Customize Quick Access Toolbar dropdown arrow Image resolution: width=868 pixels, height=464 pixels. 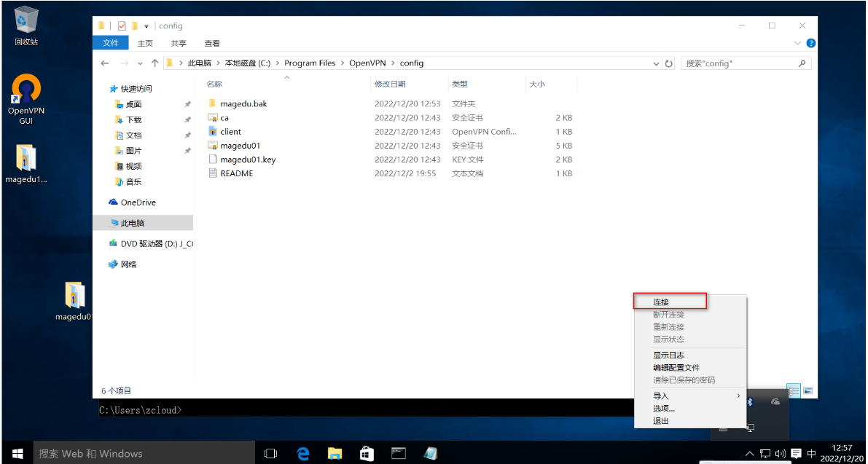[x=146, y=26]
